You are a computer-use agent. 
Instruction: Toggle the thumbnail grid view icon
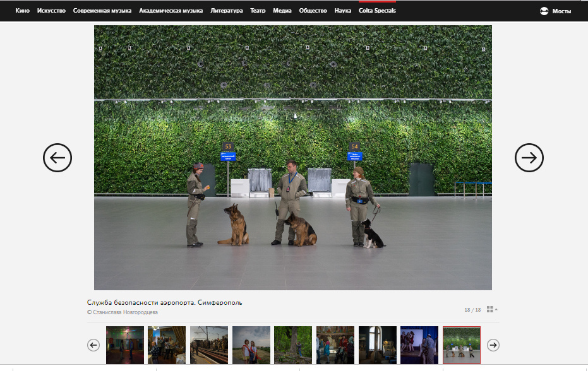click(491, 309)
